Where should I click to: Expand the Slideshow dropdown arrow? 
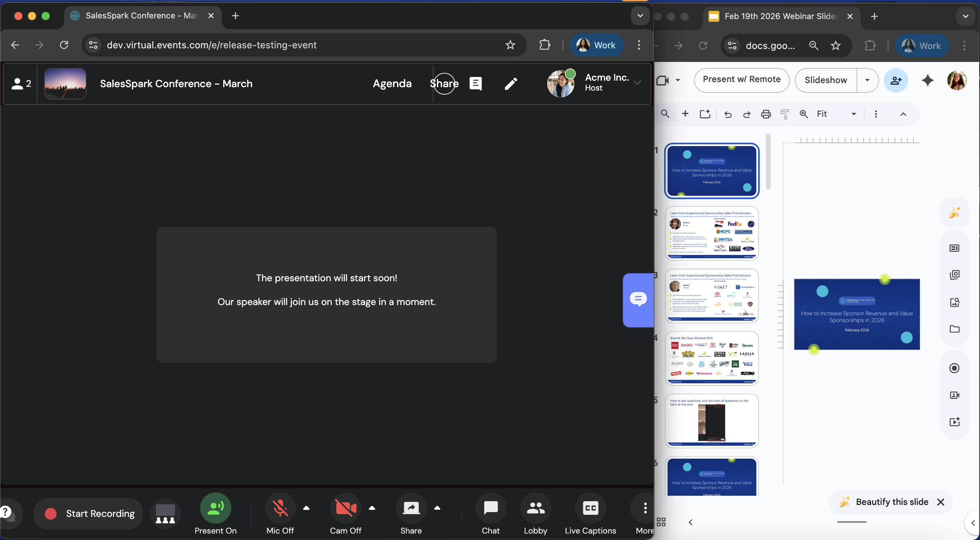867,80
